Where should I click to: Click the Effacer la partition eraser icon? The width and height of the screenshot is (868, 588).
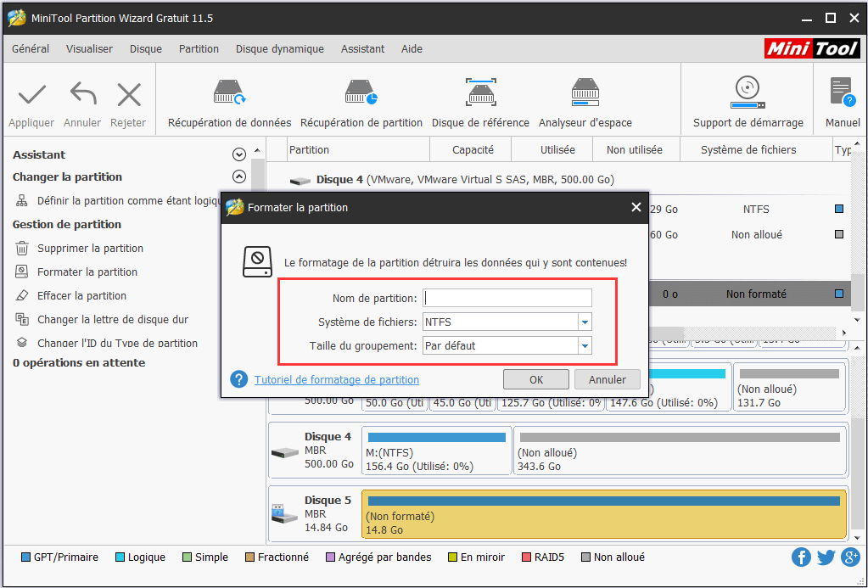tap(21, 295)
